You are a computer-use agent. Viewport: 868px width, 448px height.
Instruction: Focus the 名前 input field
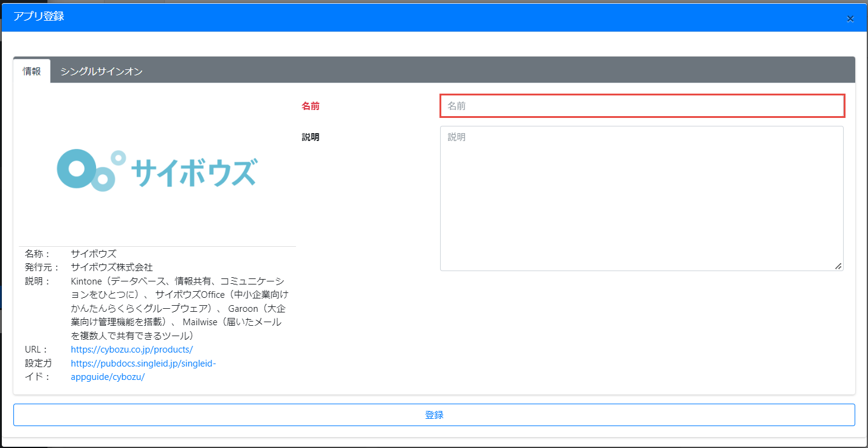(642, 106)
